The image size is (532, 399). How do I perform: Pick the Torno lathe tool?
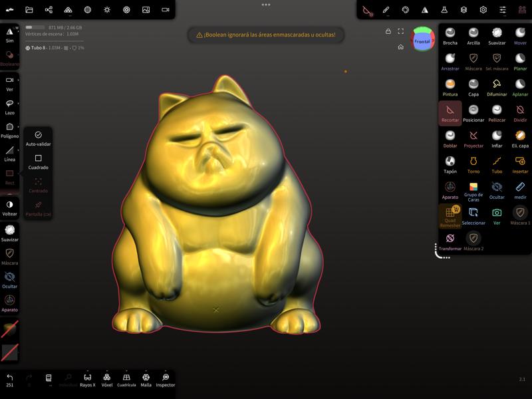[473, 165]
